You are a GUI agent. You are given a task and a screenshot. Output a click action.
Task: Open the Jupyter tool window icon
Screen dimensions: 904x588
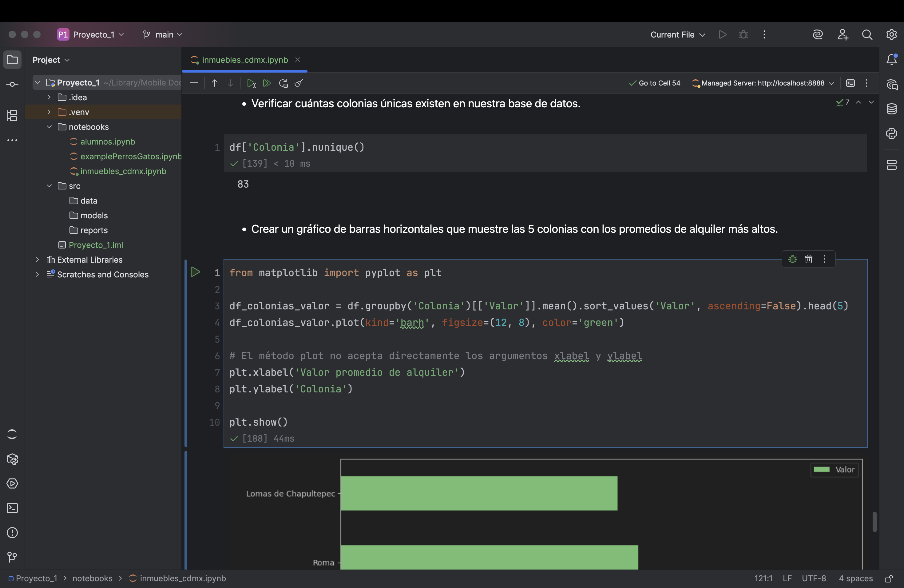pyautogui.click(x=12, y=434)
